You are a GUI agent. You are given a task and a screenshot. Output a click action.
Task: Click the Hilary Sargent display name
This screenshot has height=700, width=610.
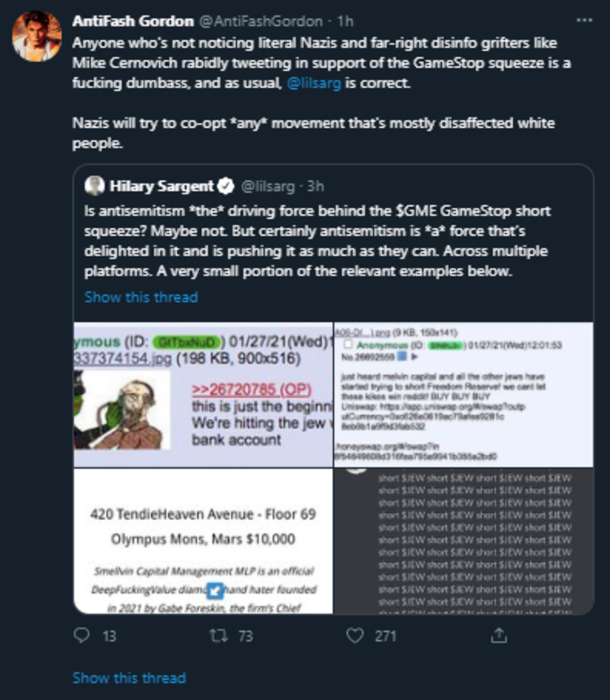coord(162,186)
